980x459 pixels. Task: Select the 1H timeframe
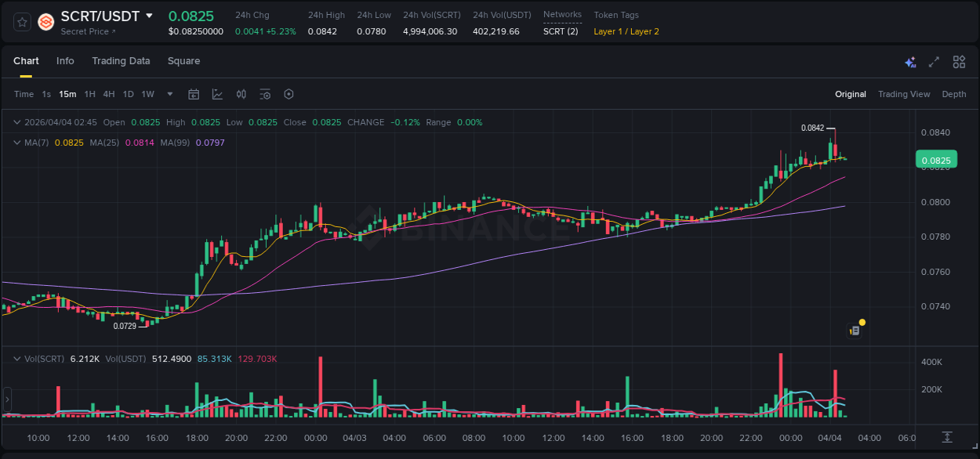pos(89,94)
